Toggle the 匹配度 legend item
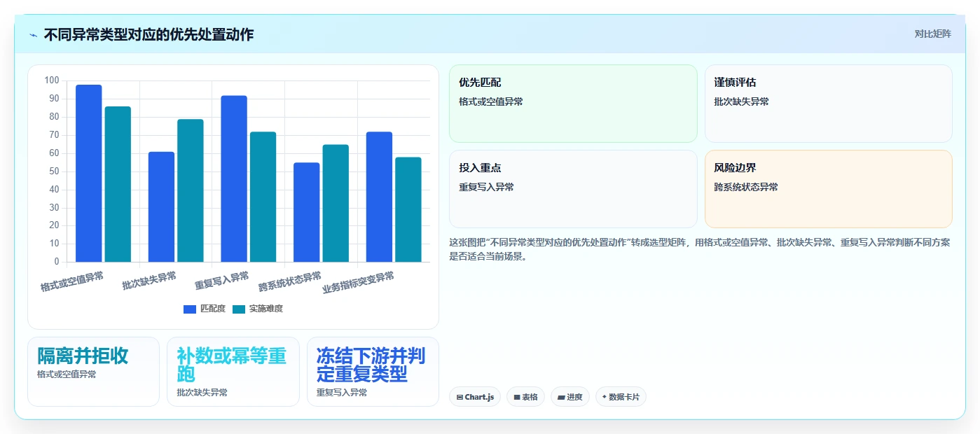The width and height of the screenshot is (980, 434). click(205, 309)
